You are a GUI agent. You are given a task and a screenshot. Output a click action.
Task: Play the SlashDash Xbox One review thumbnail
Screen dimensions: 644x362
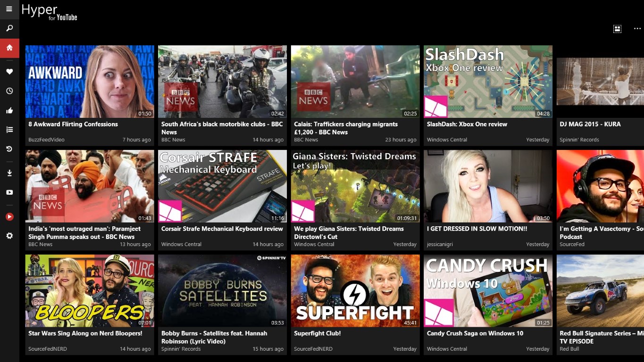(488, 82)
